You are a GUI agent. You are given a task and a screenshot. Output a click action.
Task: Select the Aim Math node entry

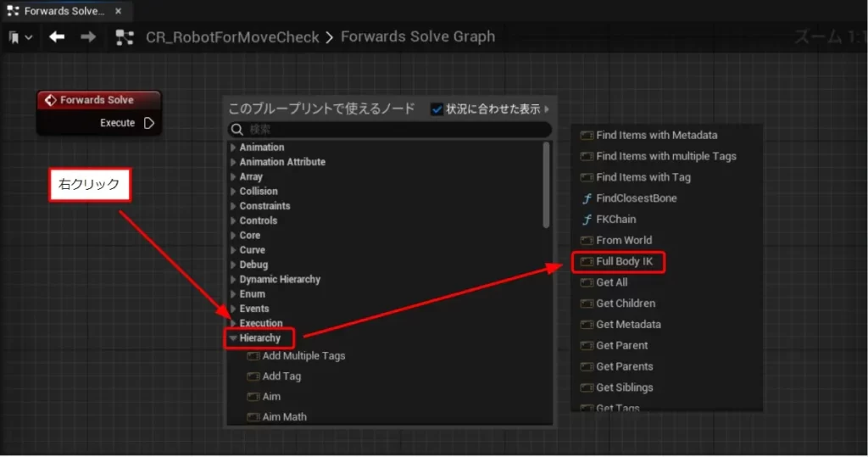284,417
